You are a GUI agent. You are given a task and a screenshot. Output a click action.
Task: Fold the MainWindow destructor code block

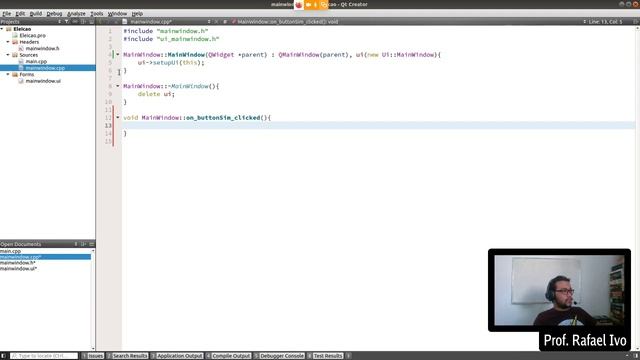click(118, 86)
